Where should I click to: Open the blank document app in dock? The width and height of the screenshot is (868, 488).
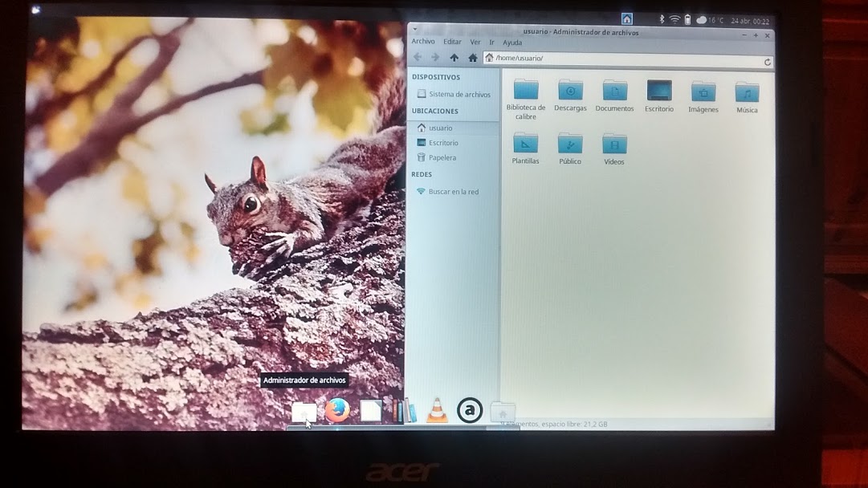[370, 410]
